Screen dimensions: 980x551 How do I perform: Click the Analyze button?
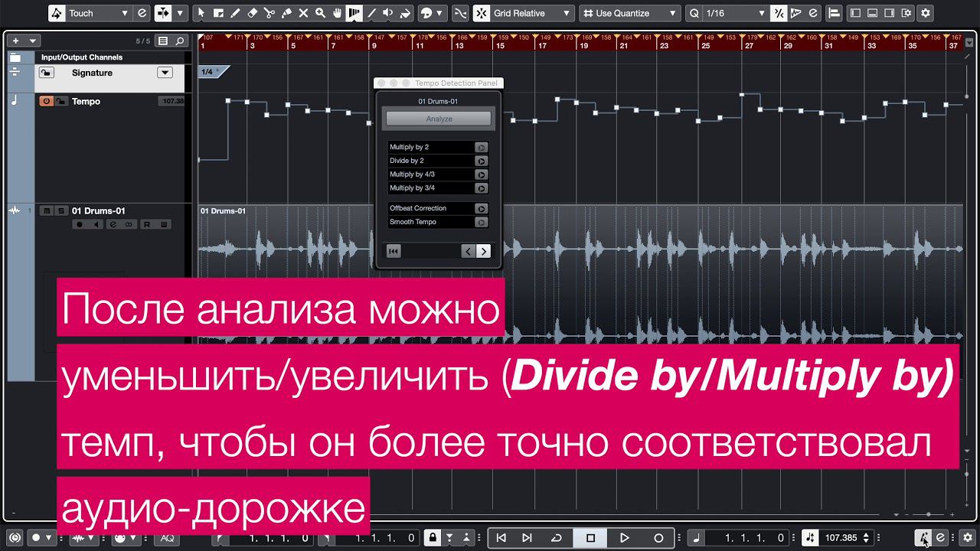[439, 119]
